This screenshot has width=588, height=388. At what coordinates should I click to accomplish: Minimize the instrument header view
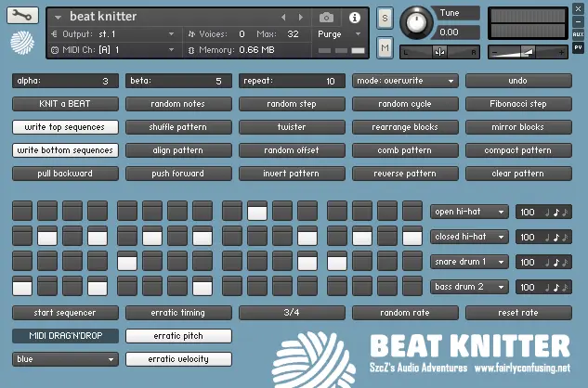tap(578, 21)
